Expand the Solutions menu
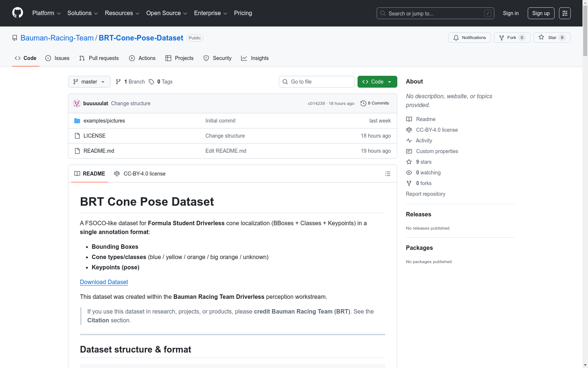 (83, 13)
